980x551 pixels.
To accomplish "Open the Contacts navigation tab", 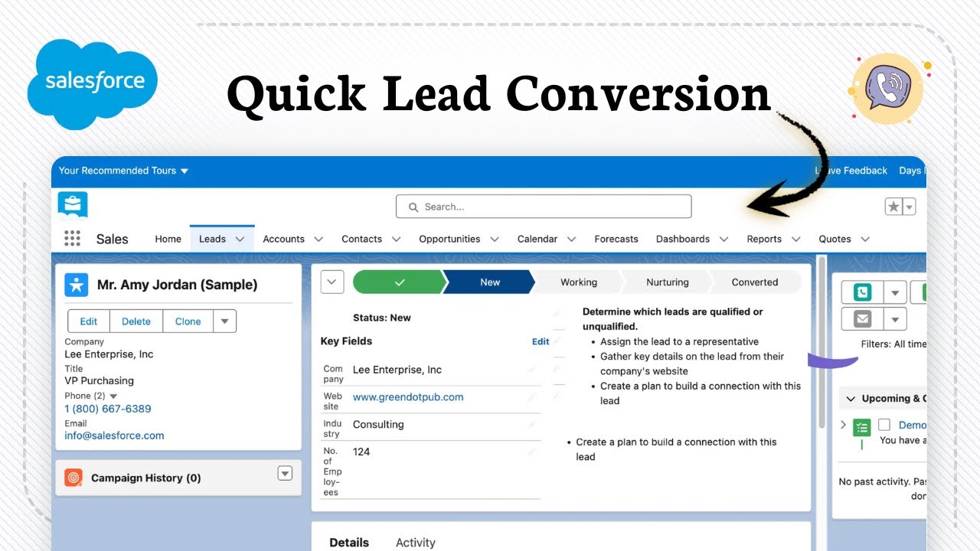I will point(361,239).
